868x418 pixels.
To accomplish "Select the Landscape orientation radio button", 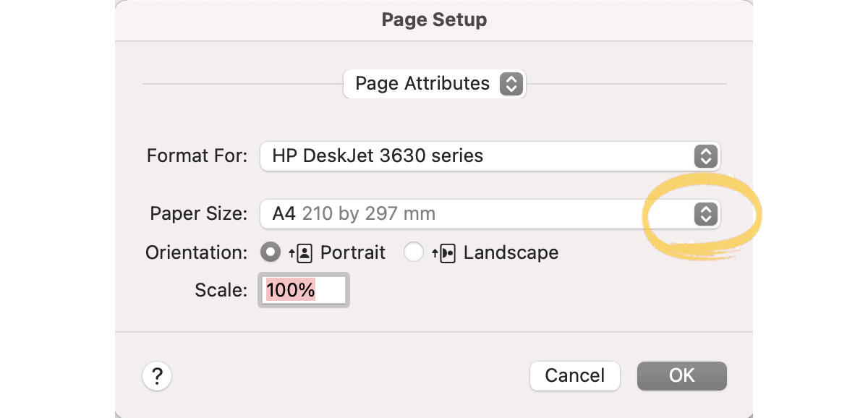I will pos(413,252).
